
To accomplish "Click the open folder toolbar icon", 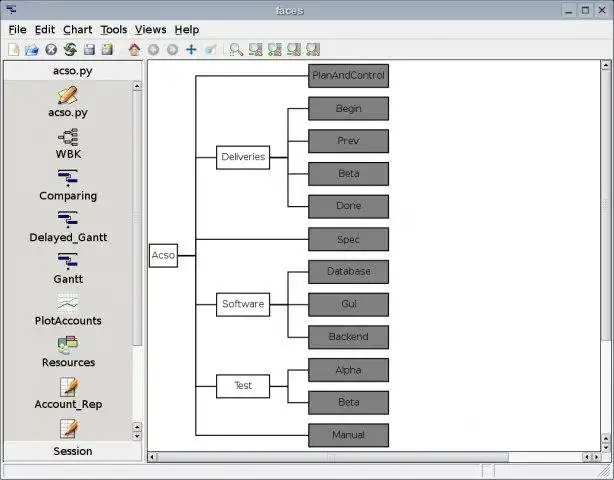I will pos(32,50).
